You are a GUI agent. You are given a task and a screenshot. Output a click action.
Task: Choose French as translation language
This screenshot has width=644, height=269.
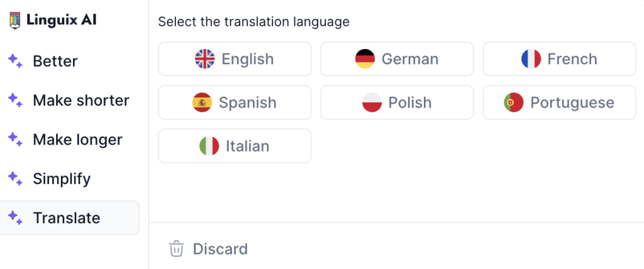(x=559, y=58)
